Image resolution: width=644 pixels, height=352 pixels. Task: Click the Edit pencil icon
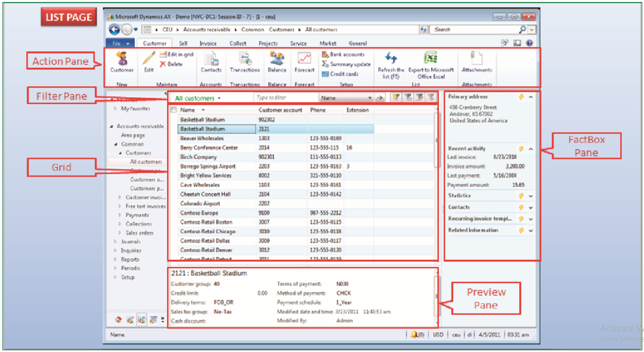(149, 58)
